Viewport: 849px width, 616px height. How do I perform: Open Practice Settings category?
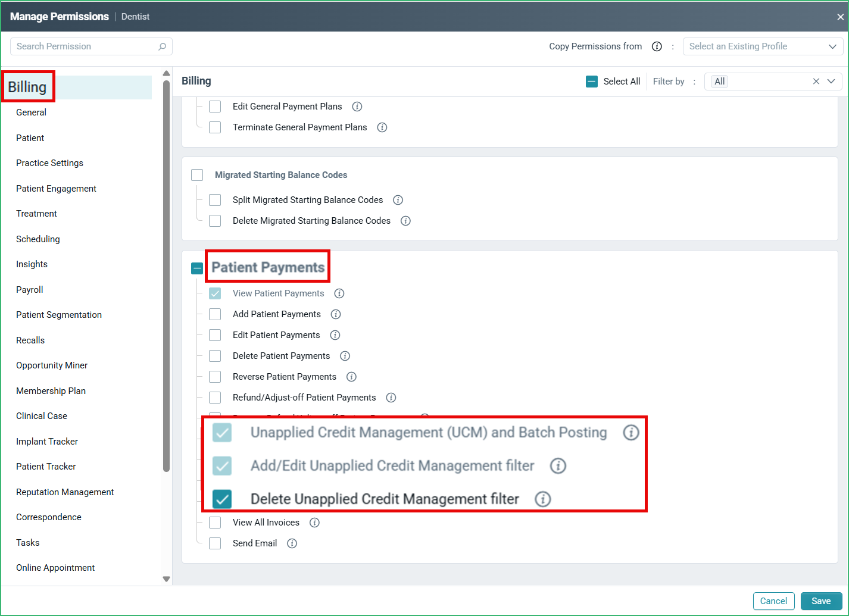[49, 163]
